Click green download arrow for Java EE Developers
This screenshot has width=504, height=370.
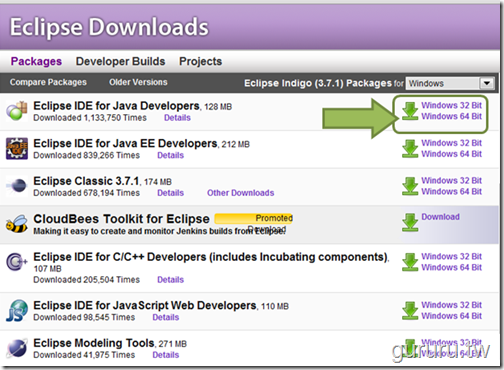[410, 148]
